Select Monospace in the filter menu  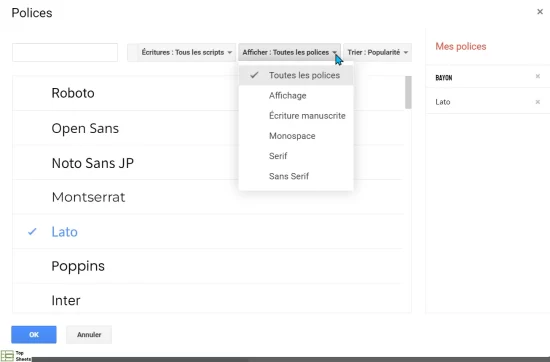[x=296, y=136]
